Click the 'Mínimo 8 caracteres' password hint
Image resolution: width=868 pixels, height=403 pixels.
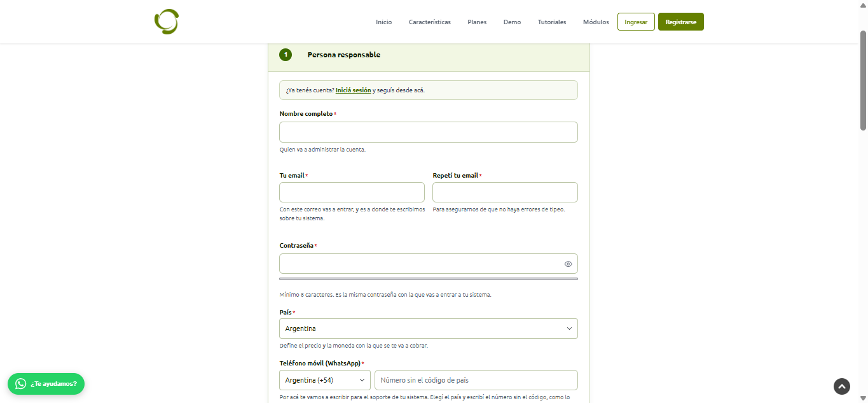pos(385,295)
